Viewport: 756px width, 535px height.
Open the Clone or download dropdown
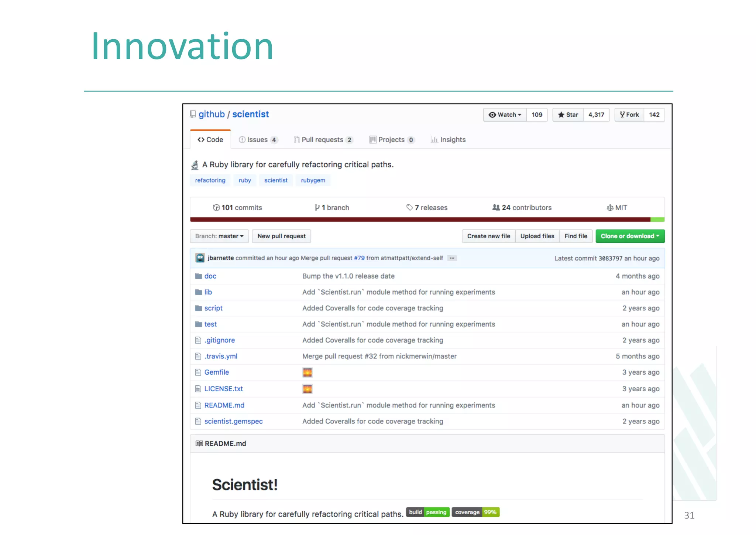click(x=630, y=236)
